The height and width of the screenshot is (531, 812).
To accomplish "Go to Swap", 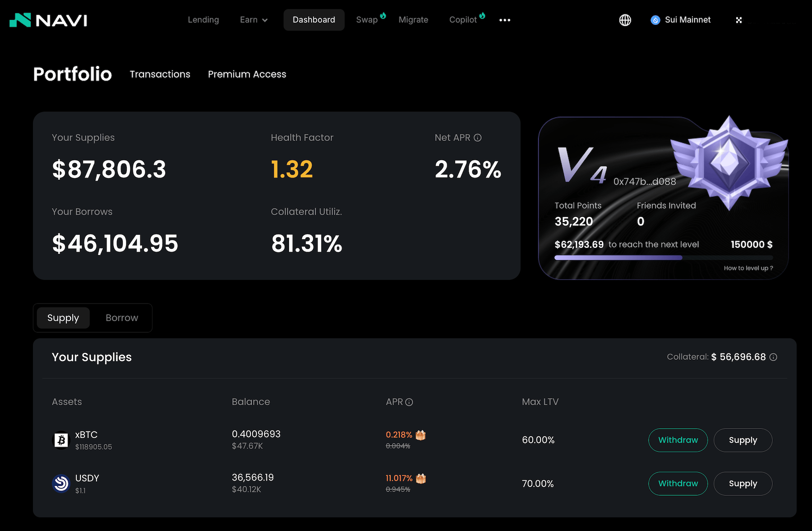I will pyautogui.click(x=367, y=20).
